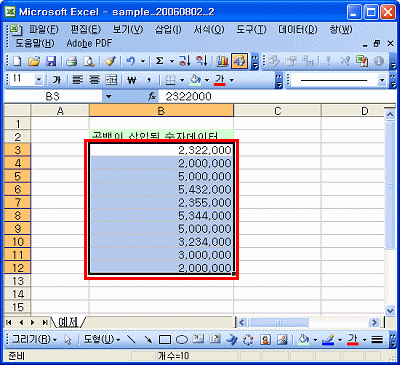
Task: Click the 그리기(R) drawing button
Action: point(34,340)
